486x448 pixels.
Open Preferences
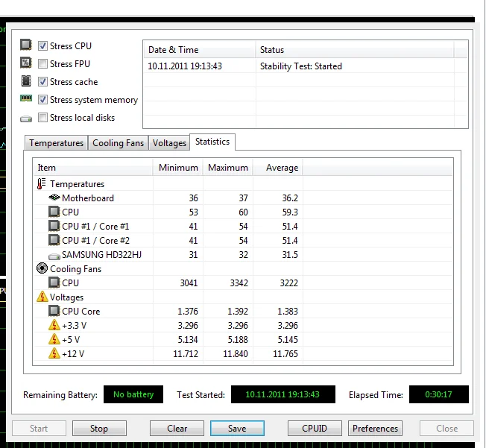tap(375, 428)
